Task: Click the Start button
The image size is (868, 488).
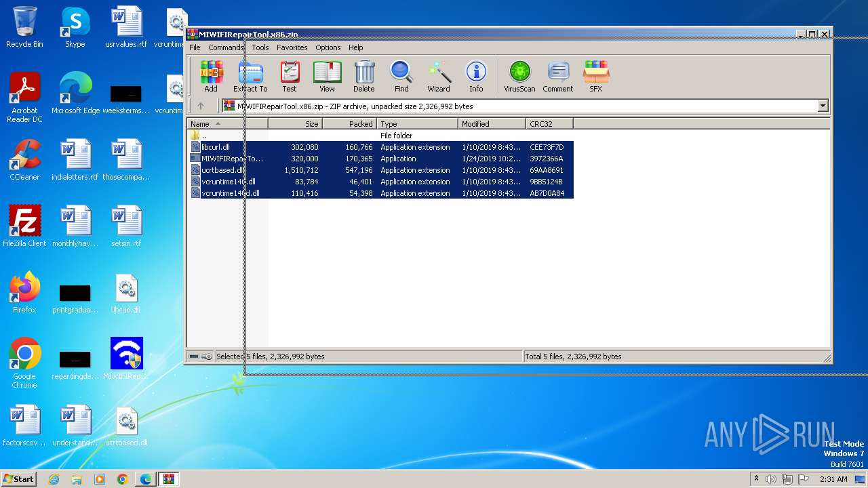Action: tap(18, 479)
